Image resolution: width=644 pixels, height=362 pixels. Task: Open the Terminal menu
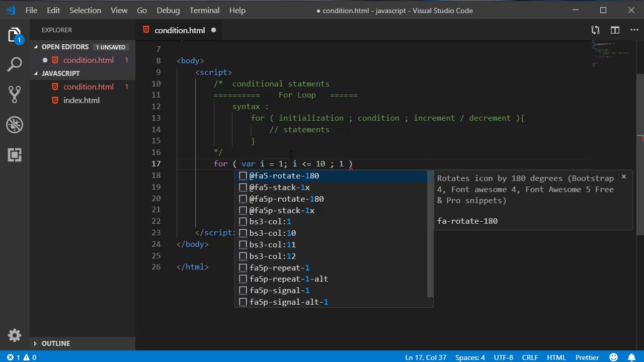coord(205,10)
